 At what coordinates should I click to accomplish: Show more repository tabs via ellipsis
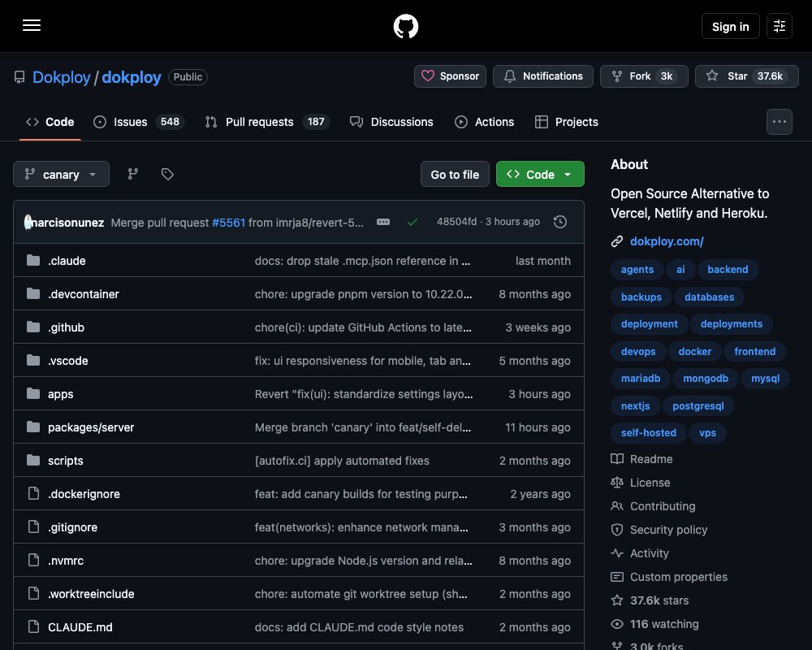tap(779, 122)
